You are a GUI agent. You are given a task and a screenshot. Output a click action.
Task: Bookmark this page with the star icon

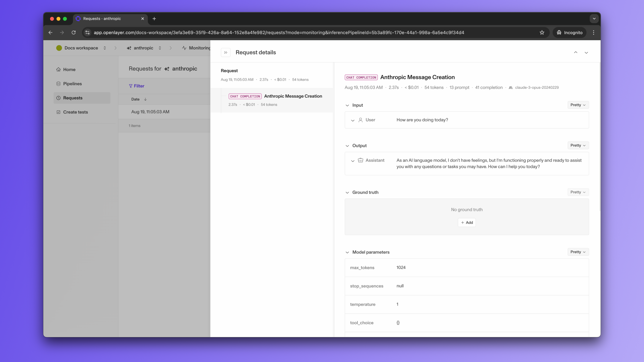pyautogui.click(x=542, y=32)
